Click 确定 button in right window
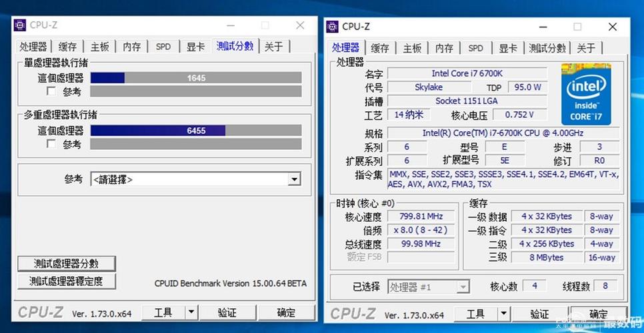The height and width of the screenshot is (333, 644). pyautogui.click(x=599, y=314)
